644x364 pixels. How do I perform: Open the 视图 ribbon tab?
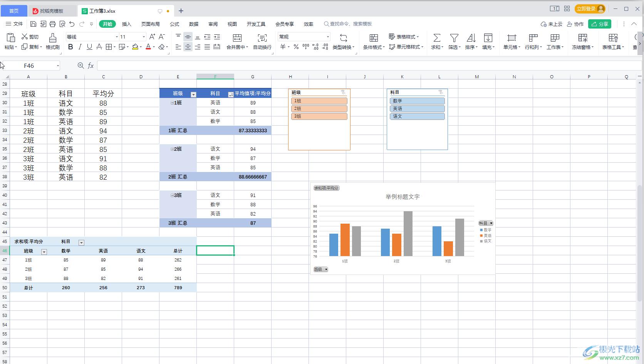(232, 24)
